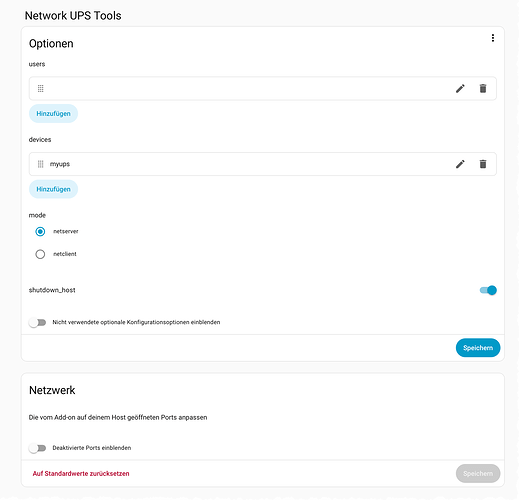Select the netclient mode radio button
Image resolution: width=519 pixels, height=500 pixels.
[x=40, y=254]
